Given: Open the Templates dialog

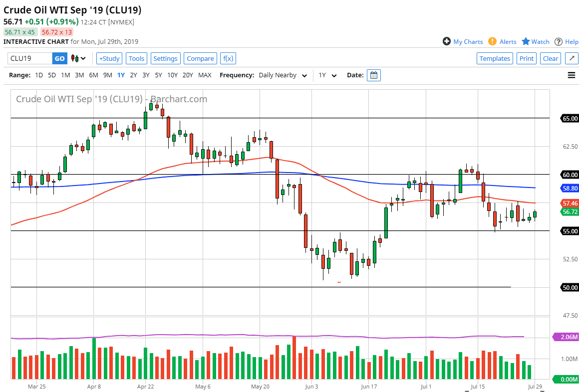Looking at the screenshot, I should pyautogui.click(x=495, y=58).
